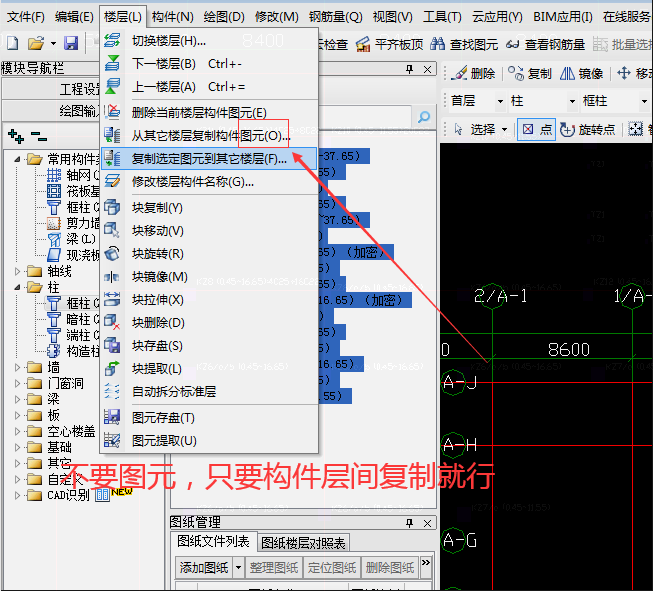The width and height of the screenshot is (653, 591).
Task: Click the 镜像 mirror toolbar button
Action: click(581, 74)
